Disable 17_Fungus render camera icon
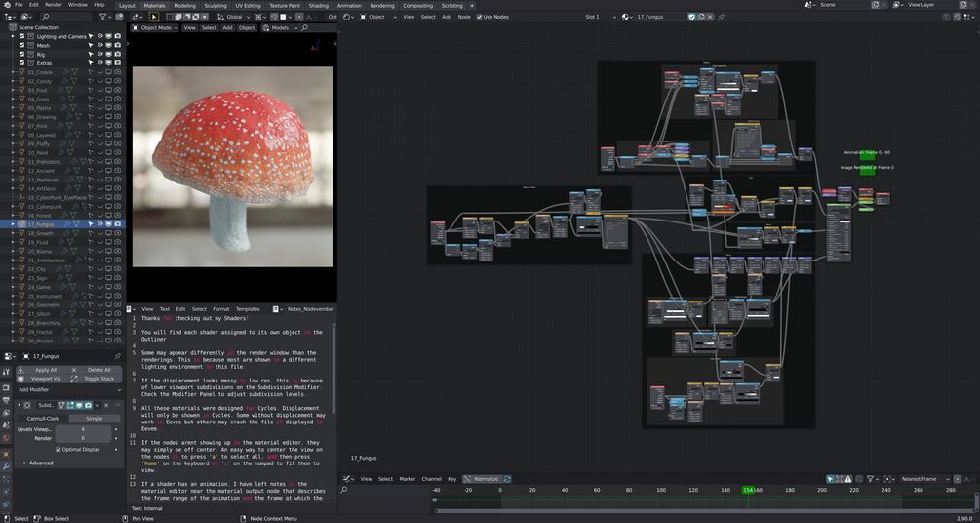 (x=117, y=224)
